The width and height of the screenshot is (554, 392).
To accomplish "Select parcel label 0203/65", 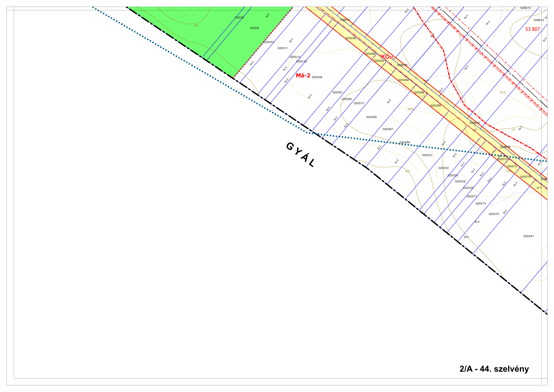I will tap(371, 117).
